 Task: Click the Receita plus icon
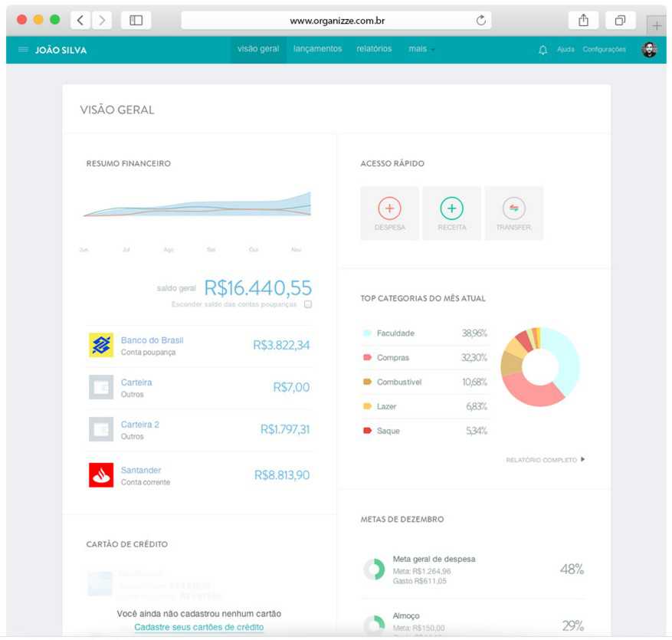tap(451, 208)
